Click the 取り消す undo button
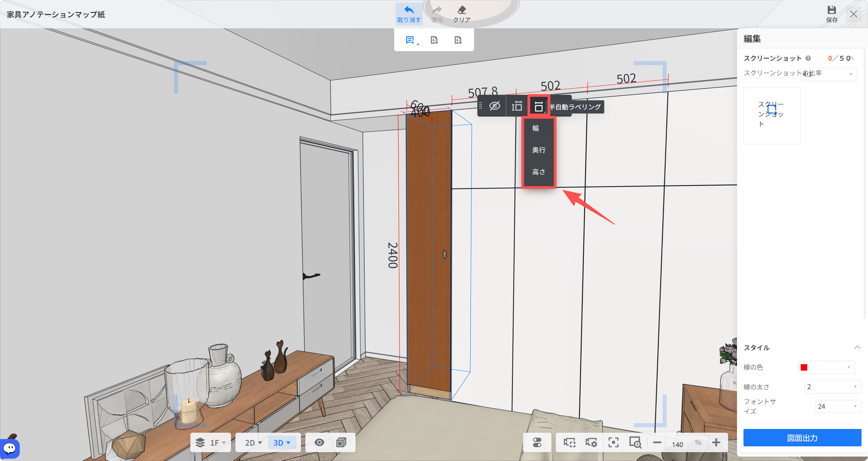The width and height of the screenshot is (868, 461). point(409,14)
